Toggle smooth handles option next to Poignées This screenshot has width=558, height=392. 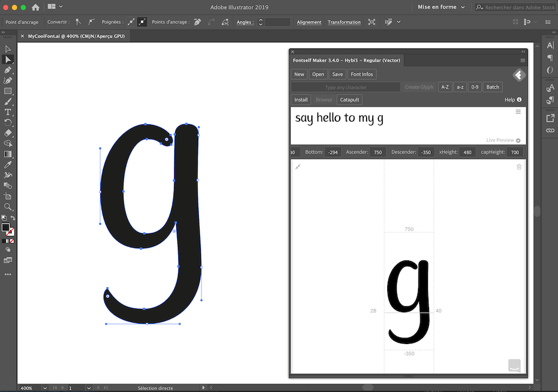pos(141,22)
